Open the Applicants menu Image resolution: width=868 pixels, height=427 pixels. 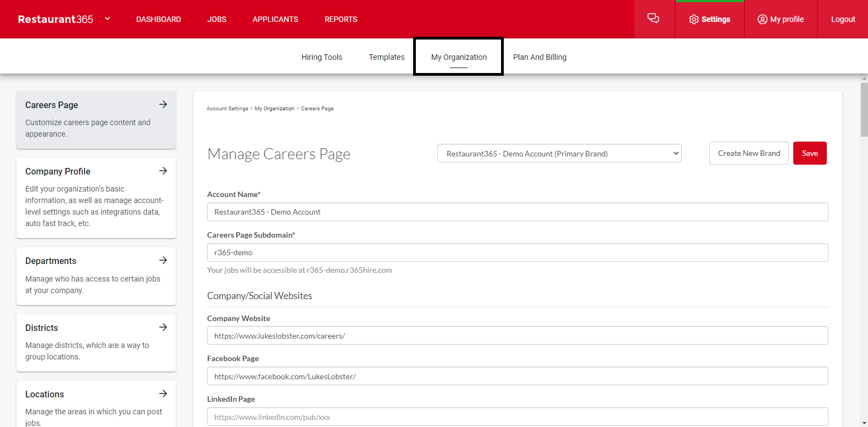click(x=275, y=19)
